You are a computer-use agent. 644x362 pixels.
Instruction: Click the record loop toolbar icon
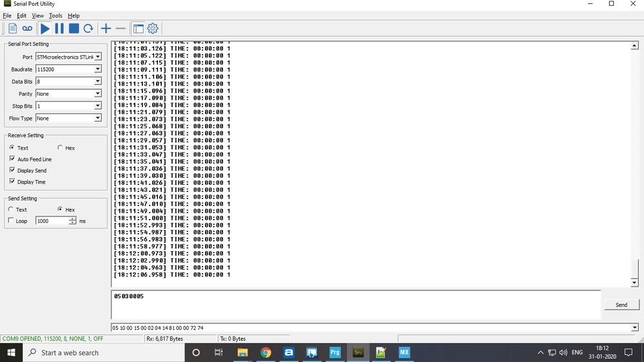point(27,28)
